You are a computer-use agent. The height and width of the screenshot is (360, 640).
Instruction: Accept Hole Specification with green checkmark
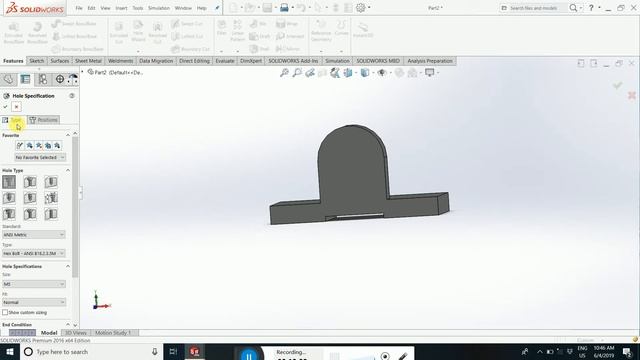[5, 107]
